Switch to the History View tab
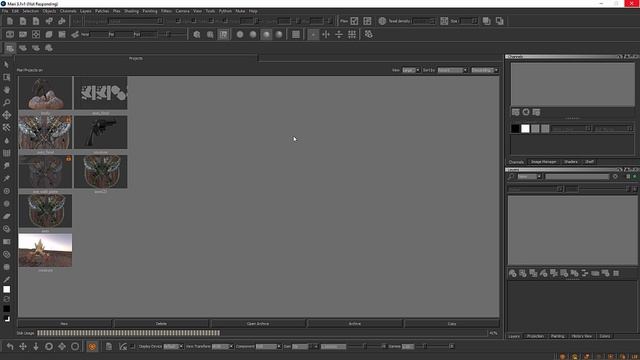640x360 pixels. tap(582, 336)
